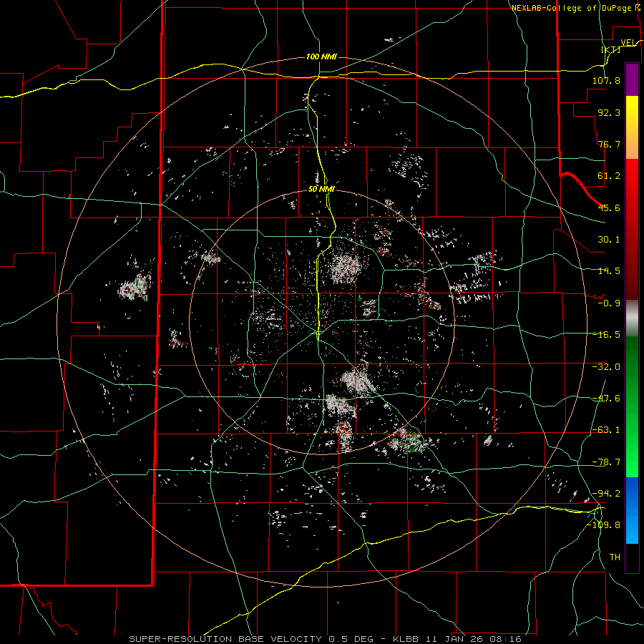Click the -32.0 scale value
Image resolution: width=644 pixels, height=644 pixels.
pos(606,367)
